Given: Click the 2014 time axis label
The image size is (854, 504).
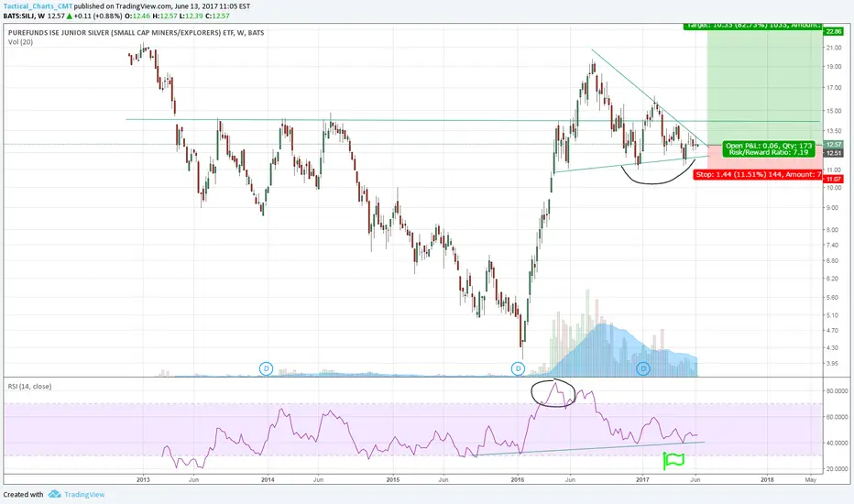Looking at the screenshot, I should click(x=268, y=480).
